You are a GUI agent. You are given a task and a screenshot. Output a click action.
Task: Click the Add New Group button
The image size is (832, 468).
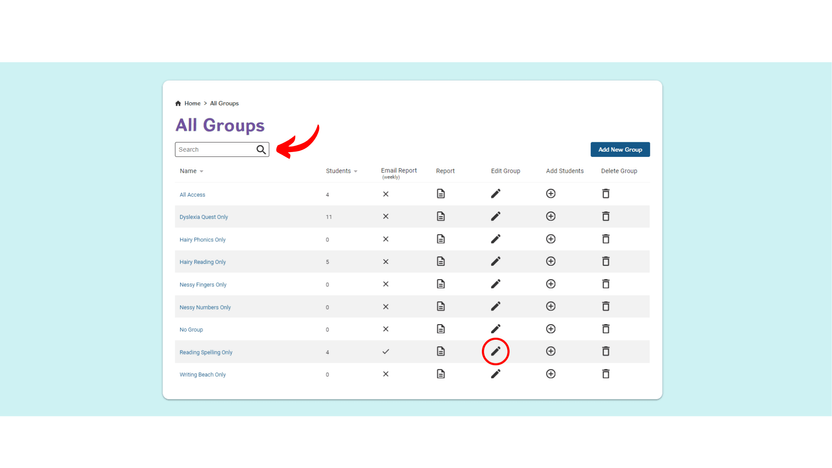tap(620, 150)
